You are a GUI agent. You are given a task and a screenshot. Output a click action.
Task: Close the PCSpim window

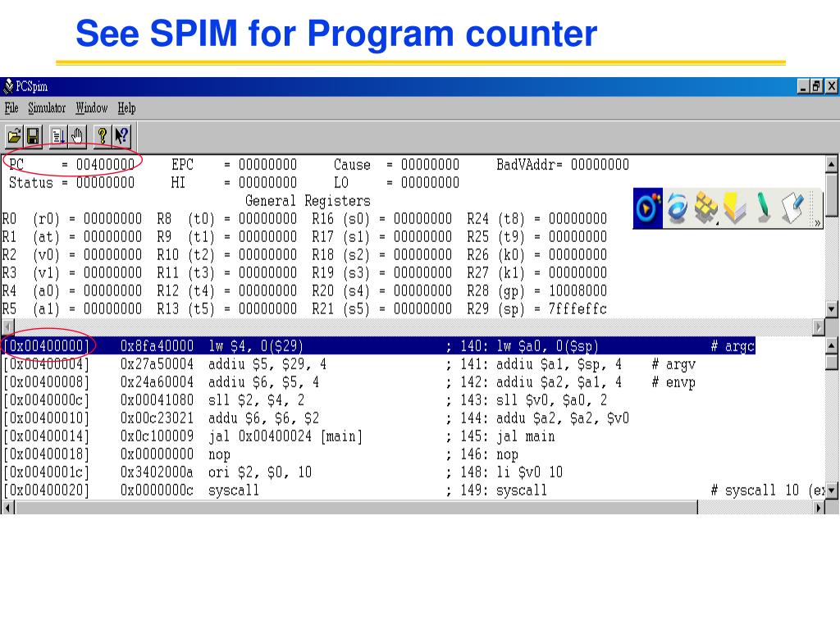[831, 86]
